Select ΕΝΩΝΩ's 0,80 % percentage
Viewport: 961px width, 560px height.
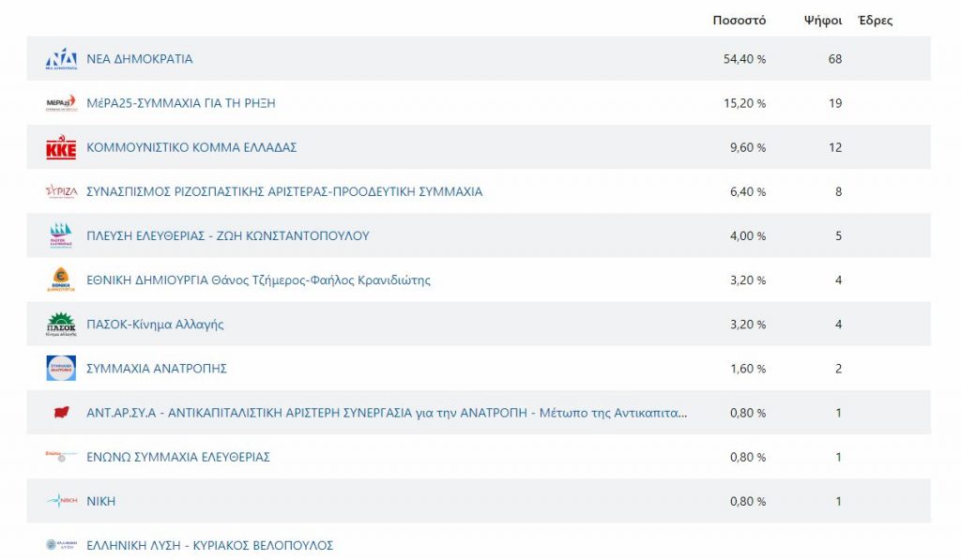point(748,457)
